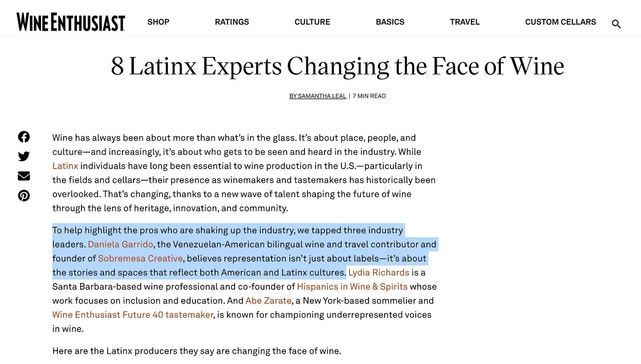Open the BASICS menu
This screenshot has width=641, height=364.
point(390,22)
